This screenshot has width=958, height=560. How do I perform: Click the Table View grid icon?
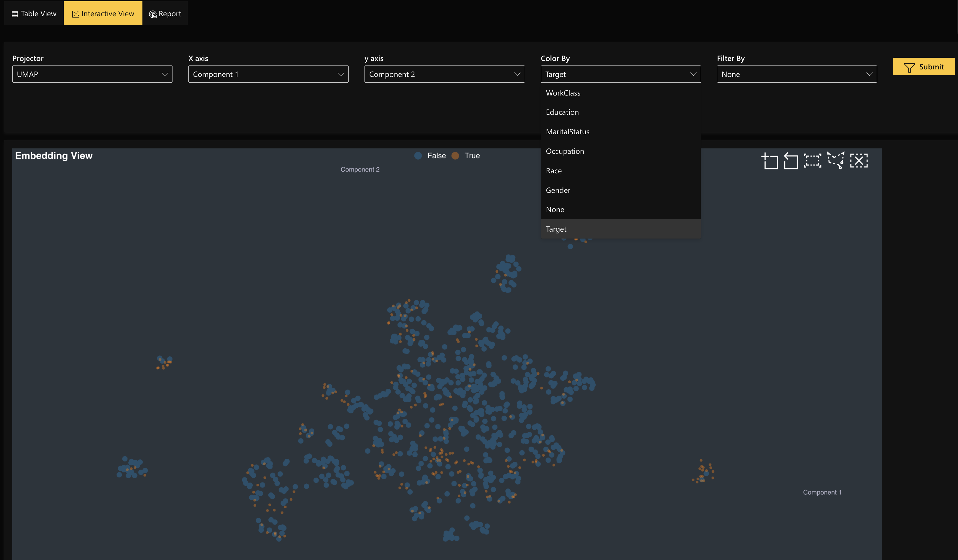15,14
